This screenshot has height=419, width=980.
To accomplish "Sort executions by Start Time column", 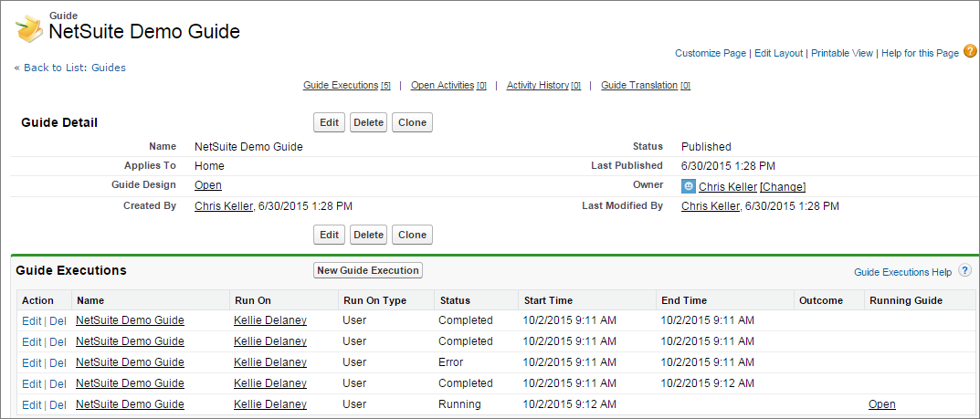I will [x=548, y=300].
